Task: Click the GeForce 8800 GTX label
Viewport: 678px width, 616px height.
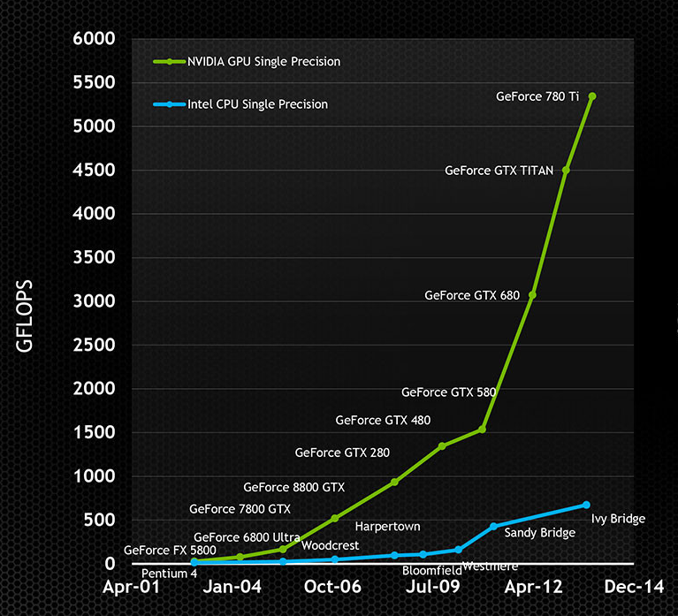Action: pos(293,487)
